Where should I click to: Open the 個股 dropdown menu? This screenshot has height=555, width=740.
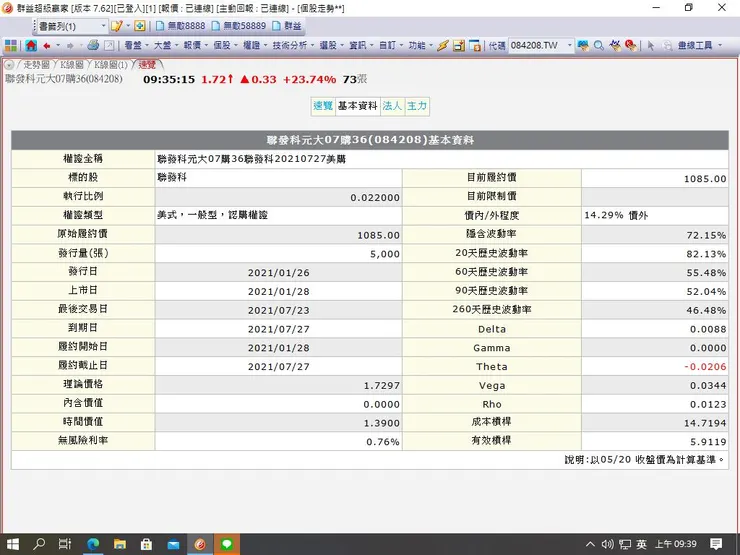coord(225,45)
